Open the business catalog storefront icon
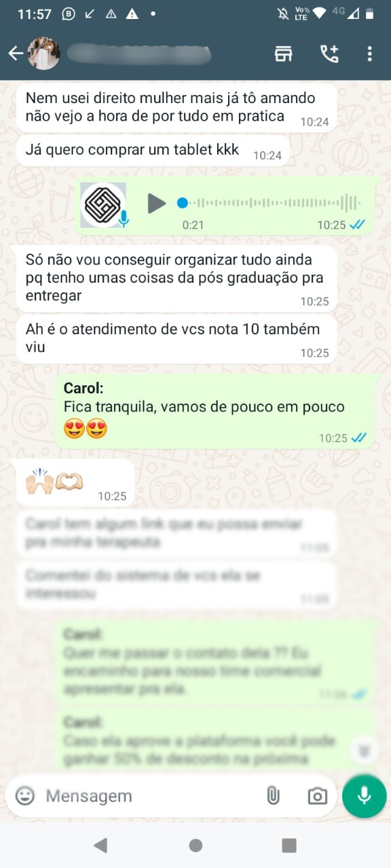Image resolution: width=391 pixels, height=868 pixels. pos(283,54)
